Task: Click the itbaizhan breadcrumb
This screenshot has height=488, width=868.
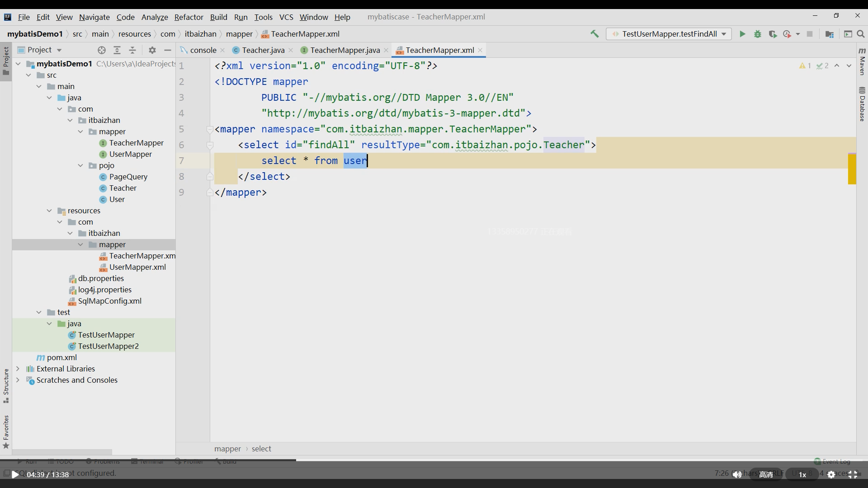Action: pos(201,34)
